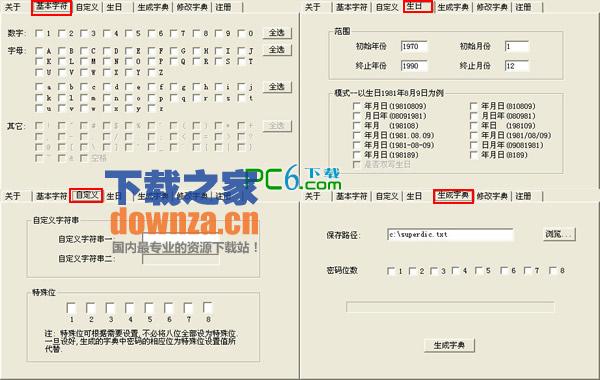This screenshot has width=600, height=380.
Task: Open 修改字典 tab in the panel showing 数字 checkboxes
Action: (x=192, y=7)
